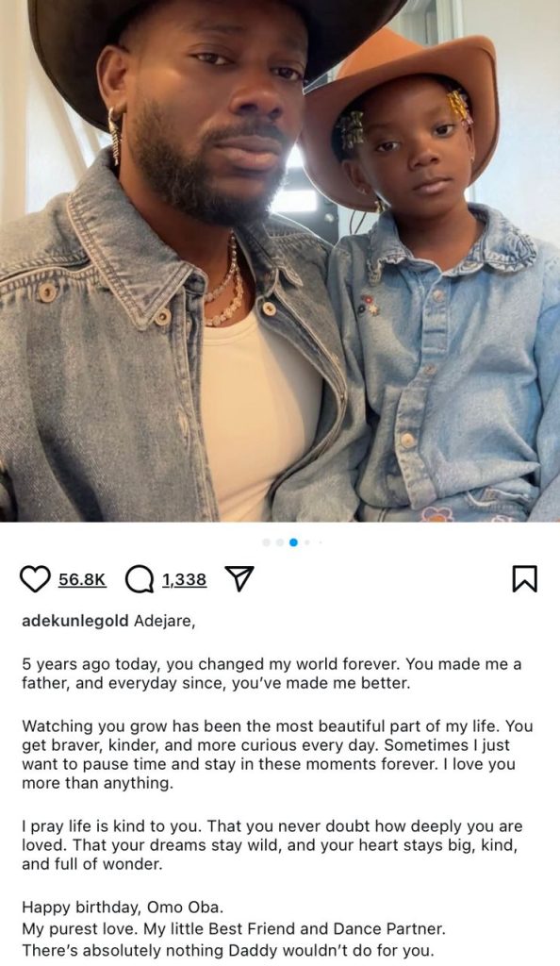This screenshot has height=966, width=560.
Task: Share the post using the paper plane icon
Action: 239,578
